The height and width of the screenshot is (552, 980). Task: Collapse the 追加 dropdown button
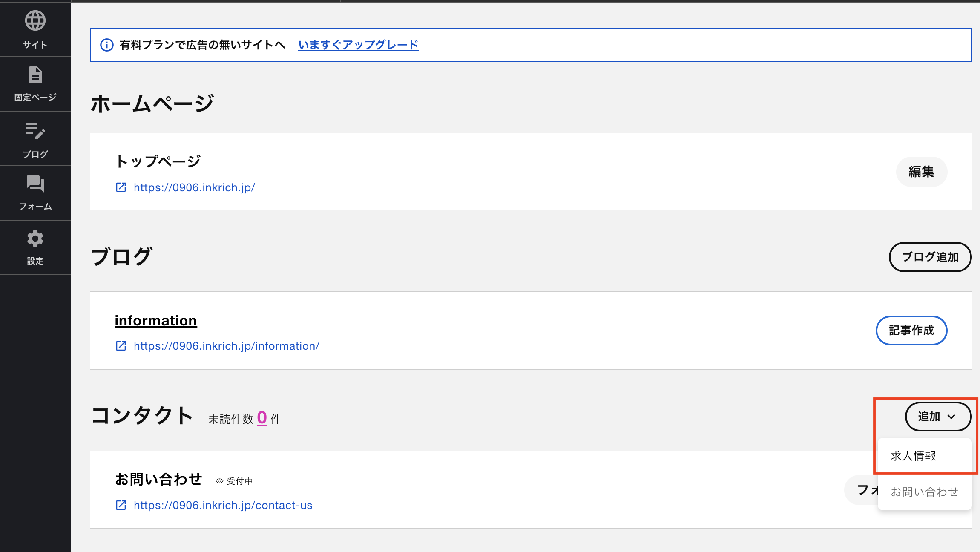938,417
